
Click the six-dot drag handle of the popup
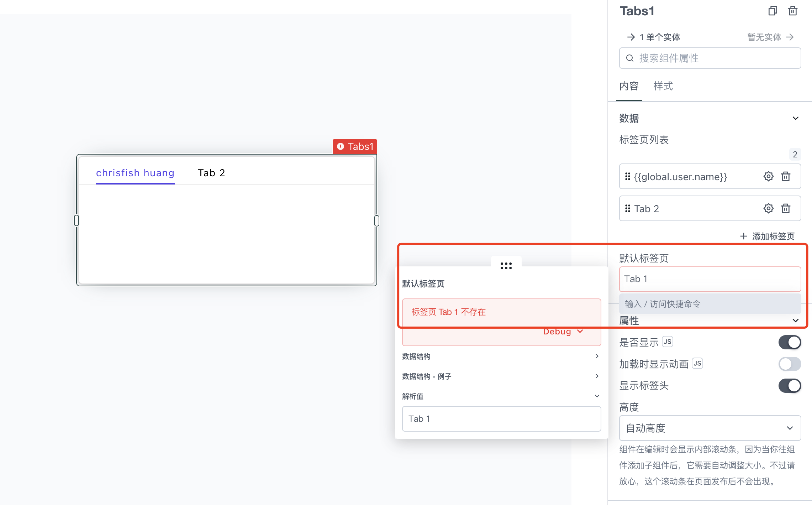click(x=506, y=266)
